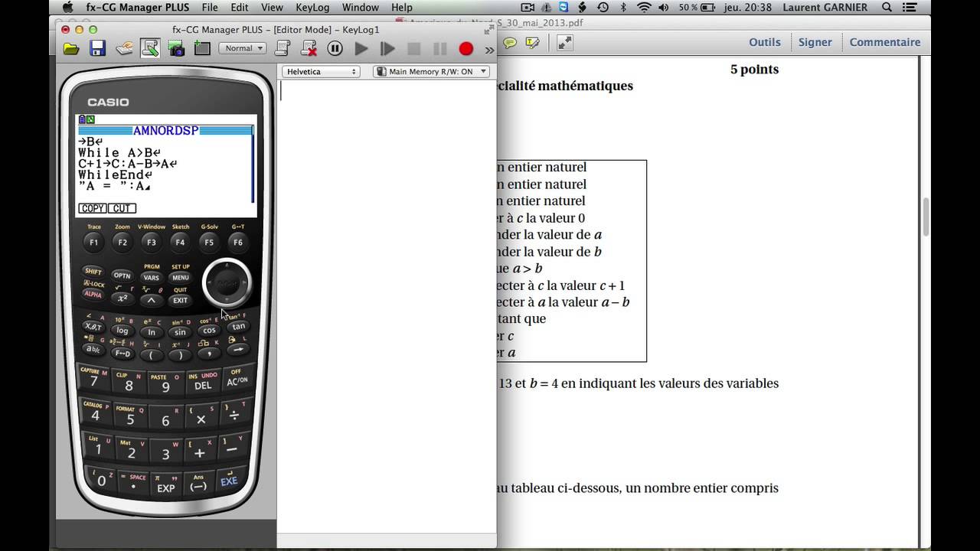Click into the KeyLog text editor area
980x551 pixels.
point(386,306)
